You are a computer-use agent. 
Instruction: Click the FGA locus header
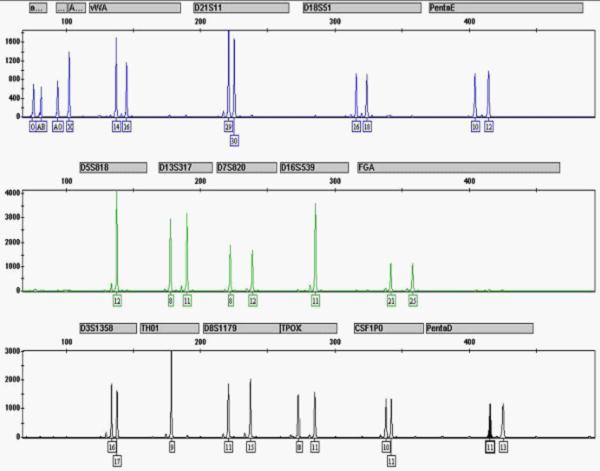tap(457, 168)
